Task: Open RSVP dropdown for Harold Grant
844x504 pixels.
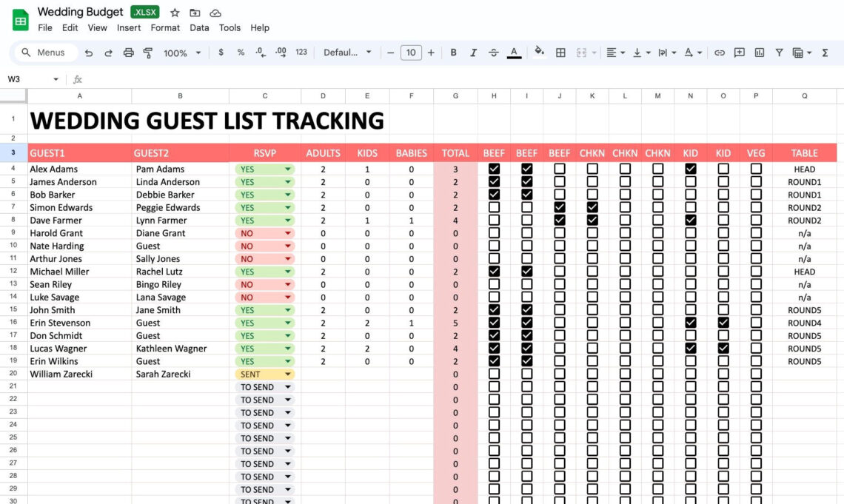Action: click(x=287, y=233)
